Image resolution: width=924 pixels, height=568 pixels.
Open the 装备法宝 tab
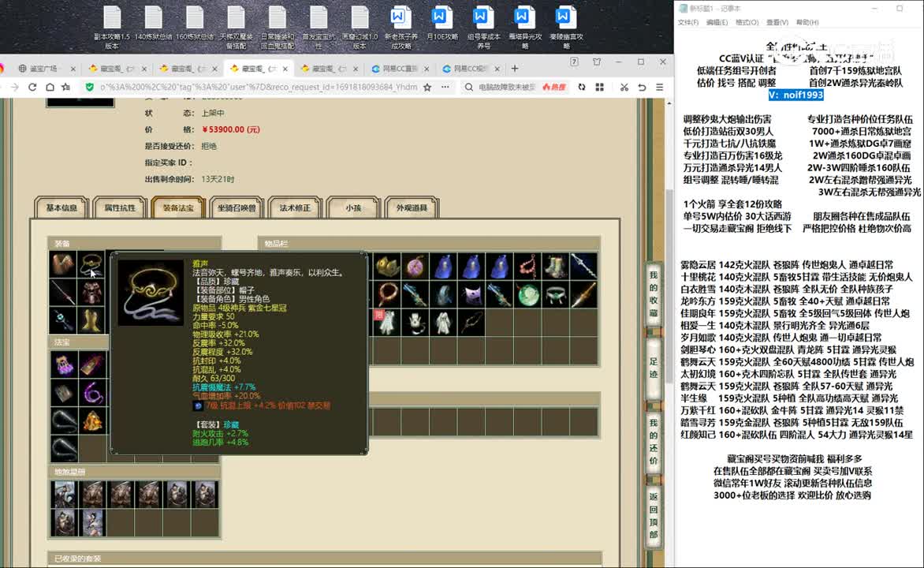pyautogui.click(x=178, y=207)
